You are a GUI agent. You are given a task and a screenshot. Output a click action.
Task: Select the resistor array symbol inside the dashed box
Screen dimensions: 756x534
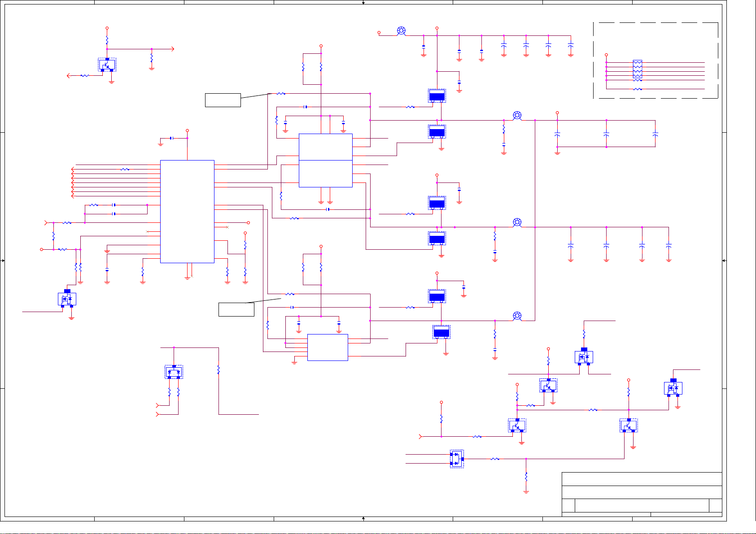click(x=637, y=69)
